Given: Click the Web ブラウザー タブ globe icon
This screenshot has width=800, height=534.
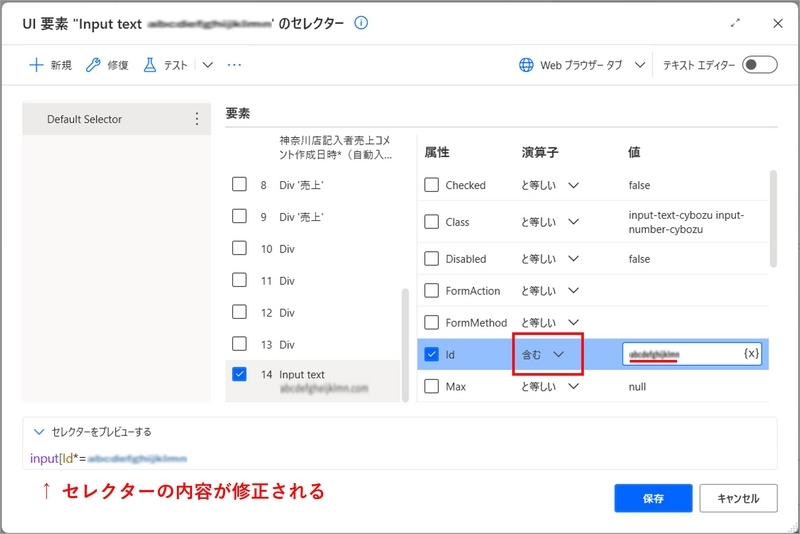Looking at the screenshot, I should pyautogui.click(x=526, y=65).
